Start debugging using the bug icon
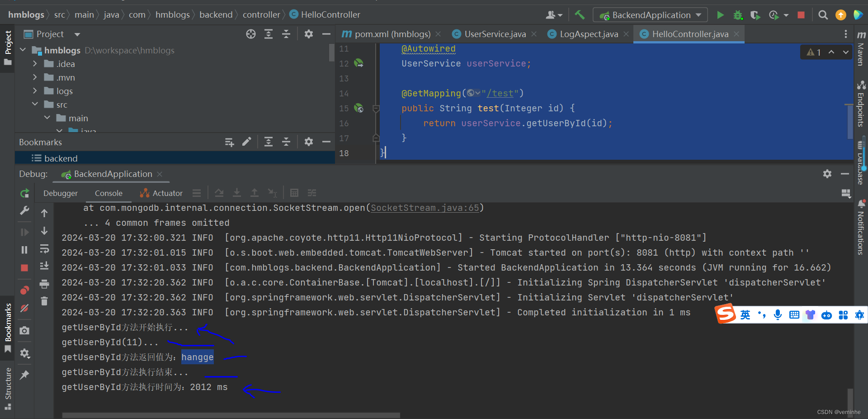Viewport: 868px width, 419px height. tap(738, 15)
